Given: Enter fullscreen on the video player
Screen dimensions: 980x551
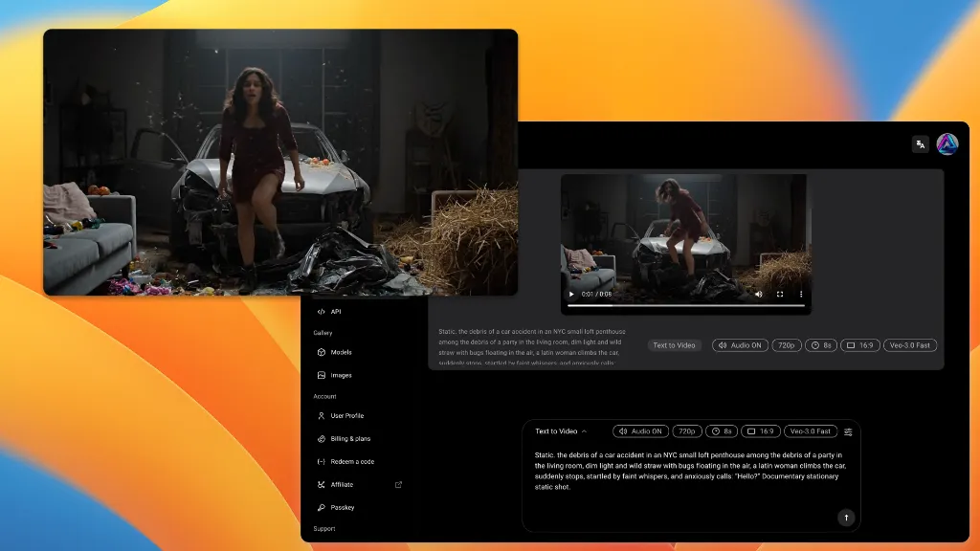Looking at the screenshot, I should 780,295.
